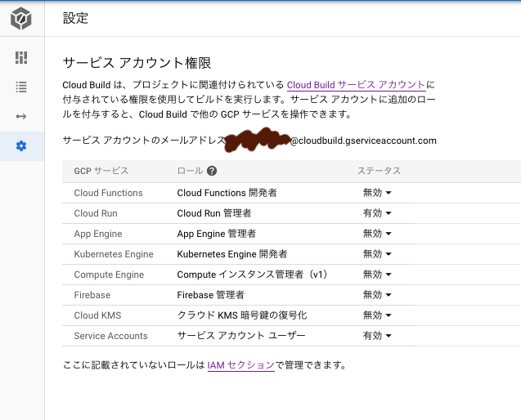
Task: Click the role help question-mark icon
Action: (212, 171)
